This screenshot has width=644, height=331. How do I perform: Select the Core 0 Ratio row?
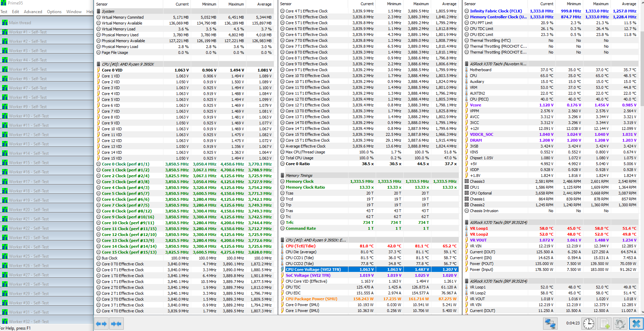pos(369,164)
